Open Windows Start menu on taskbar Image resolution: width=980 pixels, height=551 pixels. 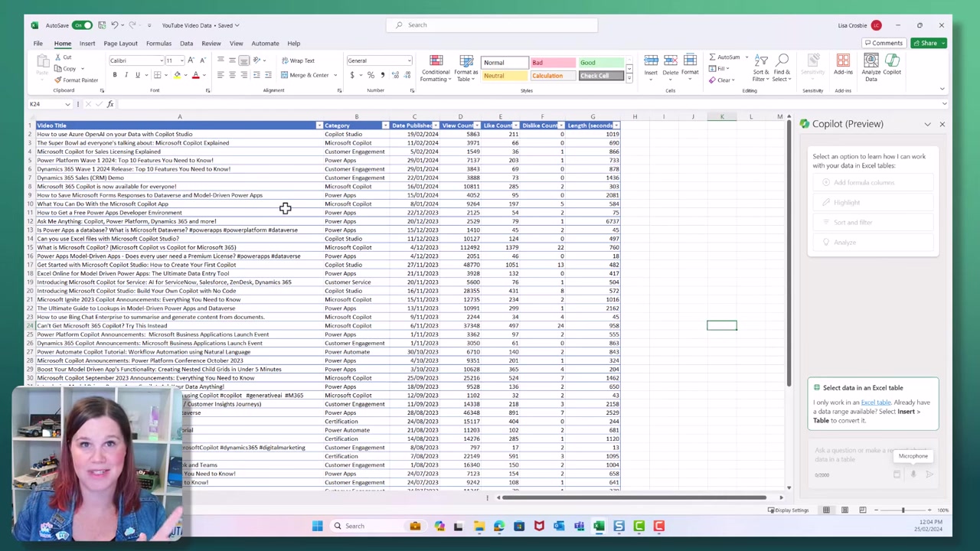point(317,526)
